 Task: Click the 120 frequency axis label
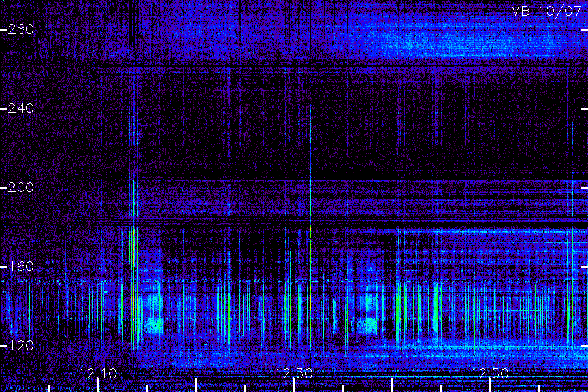click(21, 345)
